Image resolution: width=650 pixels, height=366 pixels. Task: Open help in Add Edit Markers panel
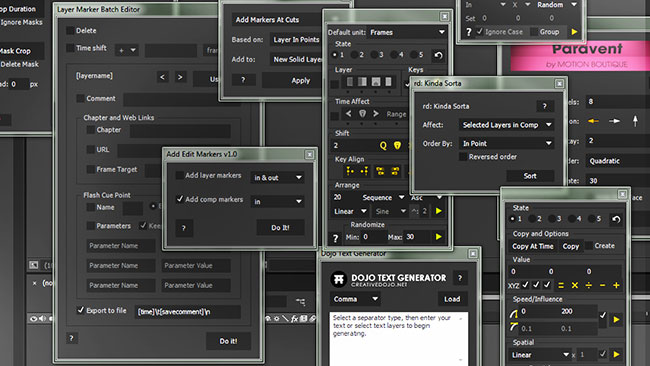tap(184, 228)
